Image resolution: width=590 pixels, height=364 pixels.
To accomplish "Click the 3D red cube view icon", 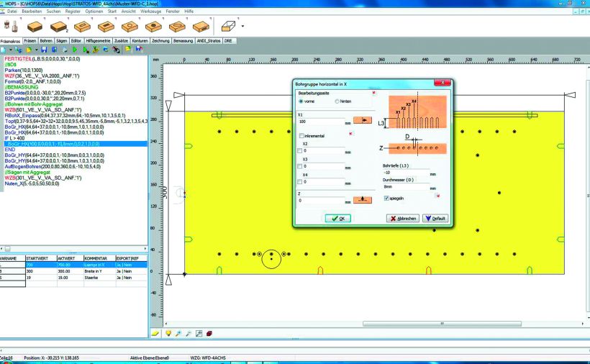I will pyautogui.click(x=209, y=334).
